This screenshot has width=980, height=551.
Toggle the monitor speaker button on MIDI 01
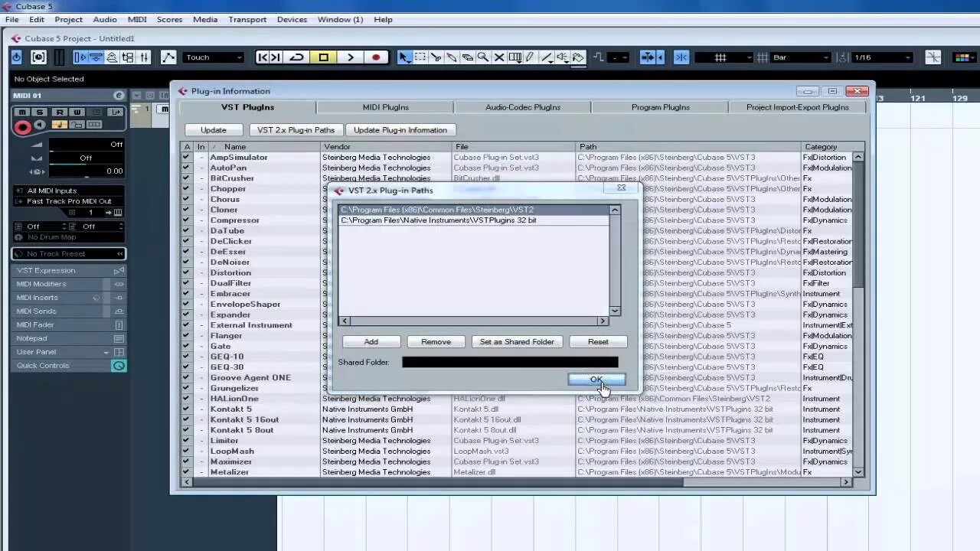(x=41, y=125)
